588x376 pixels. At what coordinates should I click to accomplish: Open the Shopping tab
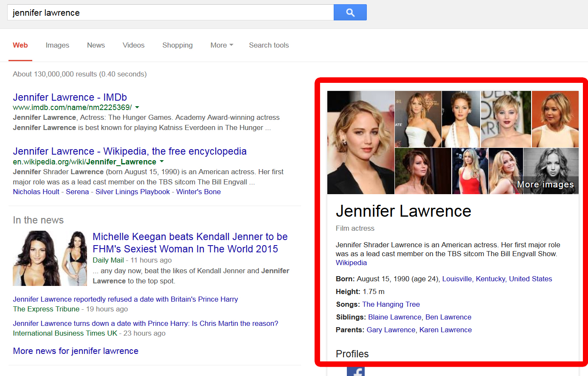[177, 45]
